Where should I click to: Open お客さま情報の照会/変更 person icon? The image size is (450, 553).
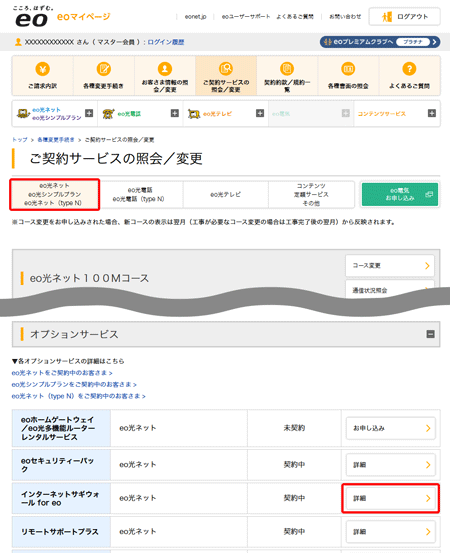tap(165, 69)
